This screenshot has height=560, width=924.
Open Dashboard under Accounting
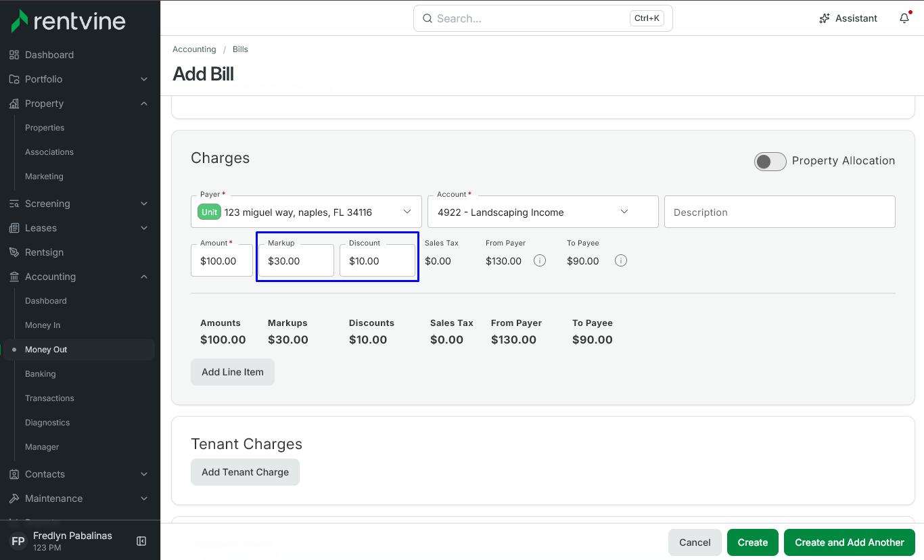pos(46,301)
